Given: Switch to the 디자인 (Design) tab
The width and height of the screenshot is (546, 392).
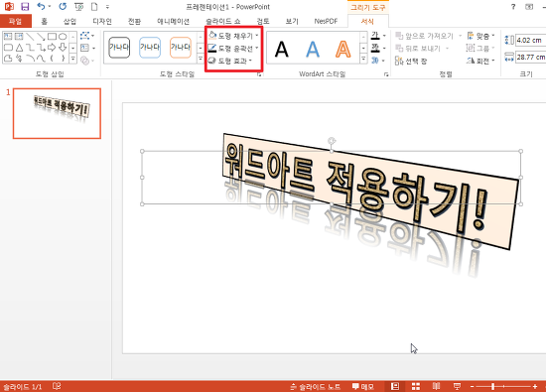Looking at the screenshot, I should tap(102, 21).
